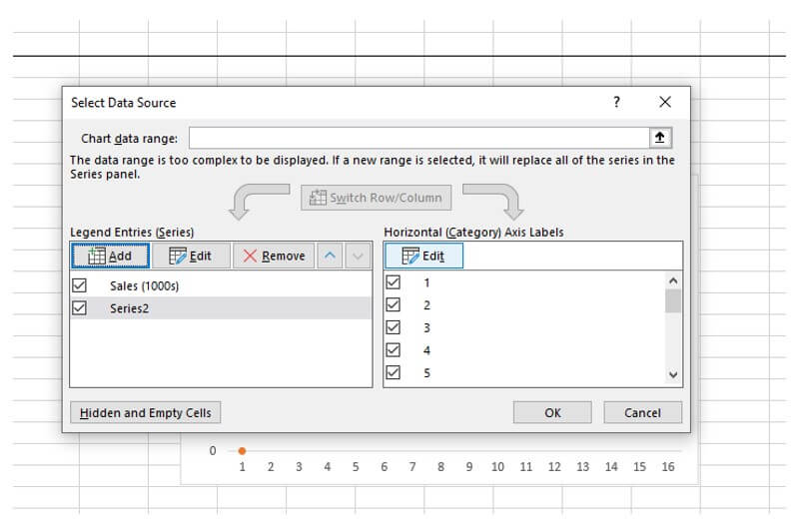Toggle the Series2 checkbox
811x532 pixels.
[80, 308]
